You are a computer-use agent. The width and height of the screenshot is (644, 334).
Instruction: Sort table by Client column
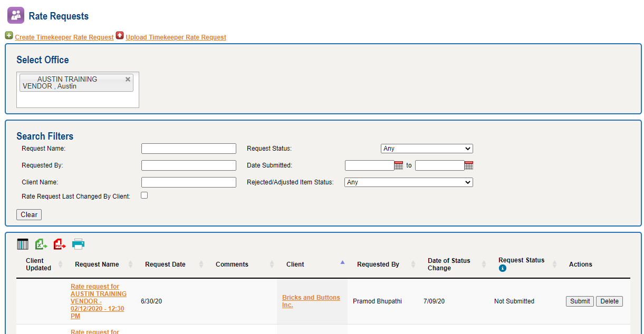click(x=295, y=264)
